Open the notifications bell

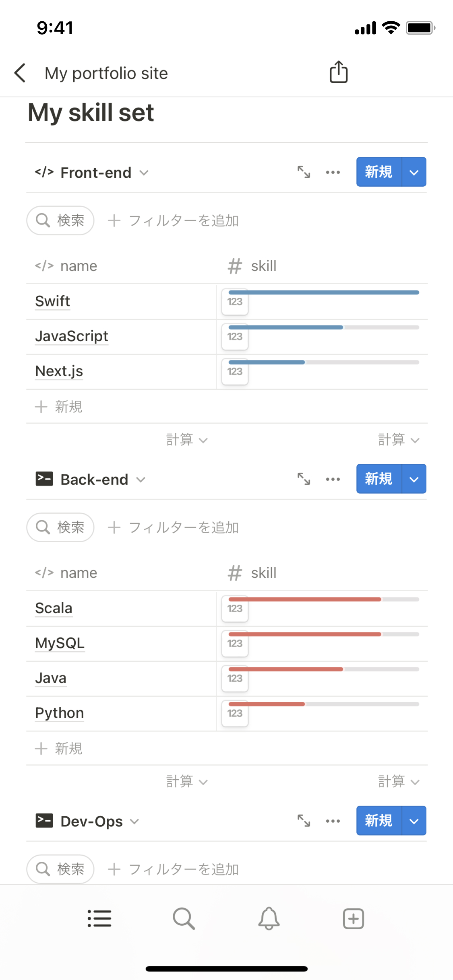(269, 918)
